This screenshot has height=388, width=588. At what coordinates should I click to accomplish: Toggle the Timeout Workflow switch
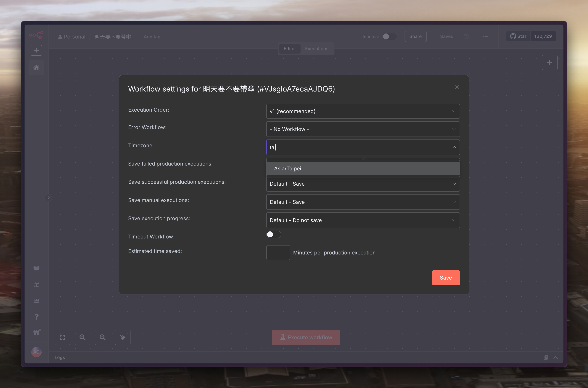click(273, 234)
